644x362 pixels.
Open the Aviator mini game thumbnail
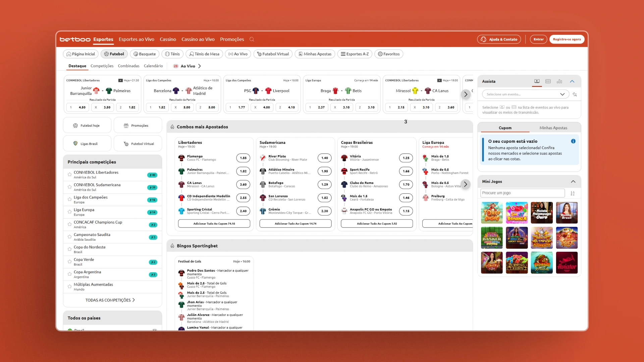pos(567,263)
